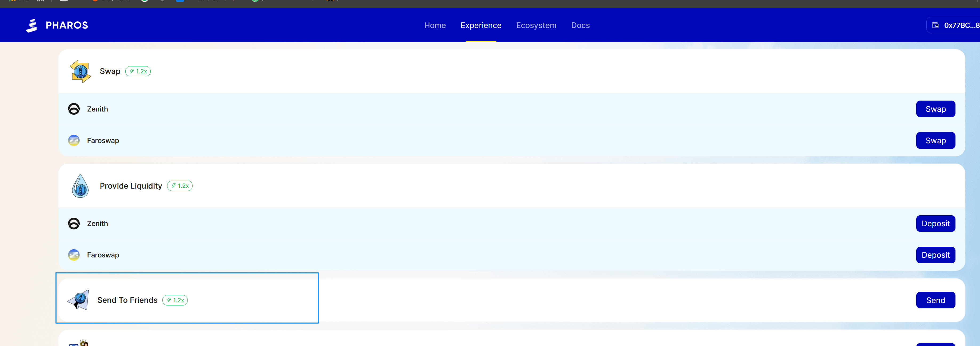Click Swap button on the Faroswap row
Viewport: 980px width, 346px height.
tap(935, 141)
